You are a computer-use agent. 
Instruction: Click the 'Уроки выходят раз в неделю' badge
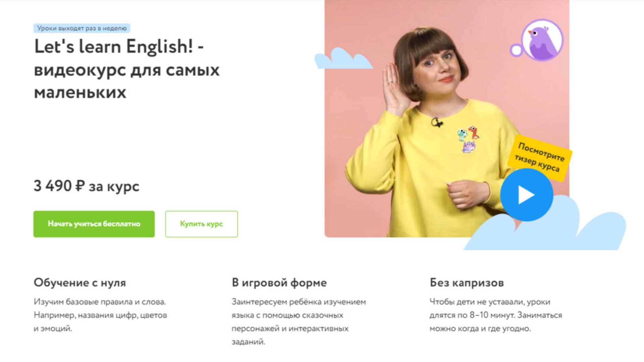pos(82,28)
